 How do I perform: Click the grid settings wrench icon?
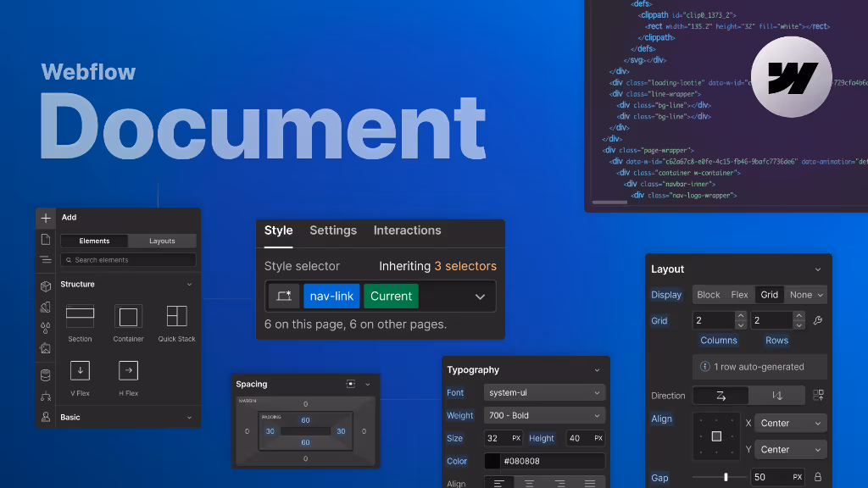[818, 320]
